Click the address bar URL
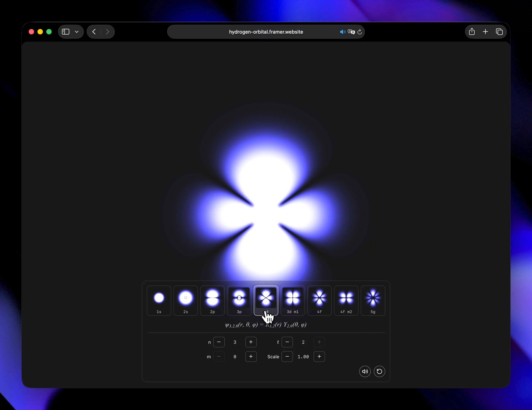The height and width of the screenshot is (410, 532). (266, 32)
